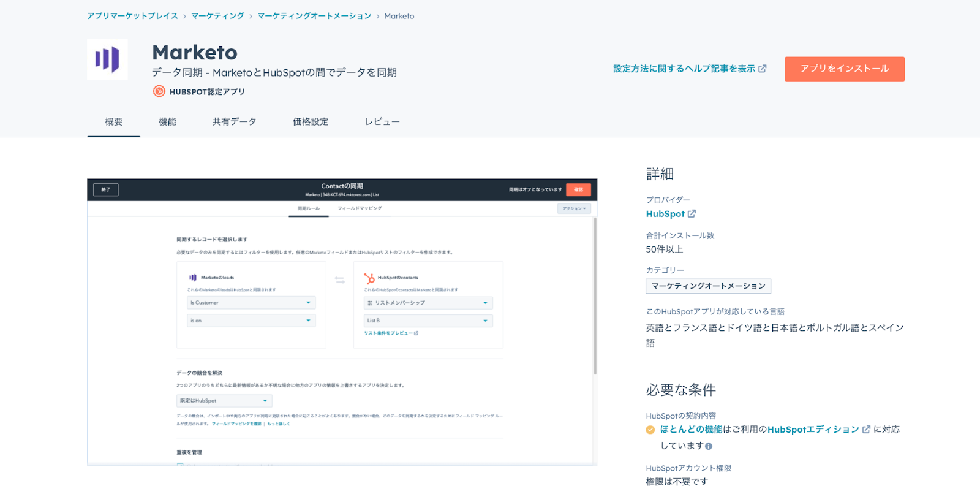Click the HubSpot sprocket icon in screenshot
980x494 pixels.
pos(369,278)
